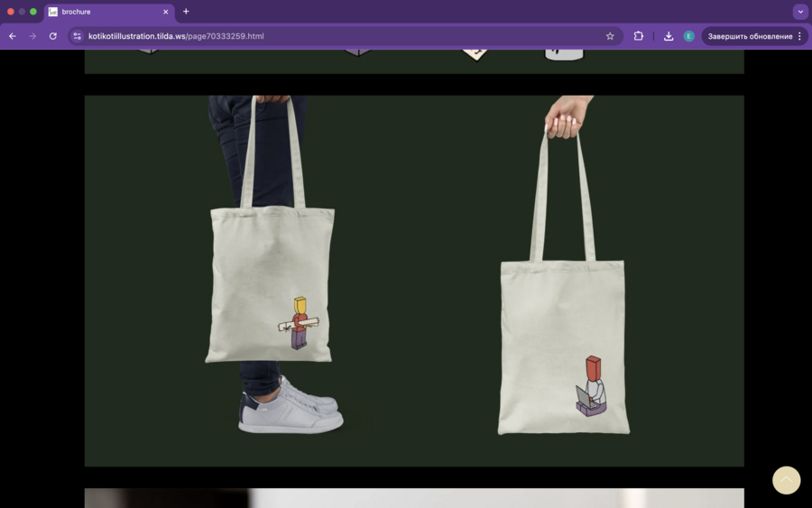The height and width of the screenshot is (508, 812).
Task: Select the brochure tab
Action: (109, 12)
